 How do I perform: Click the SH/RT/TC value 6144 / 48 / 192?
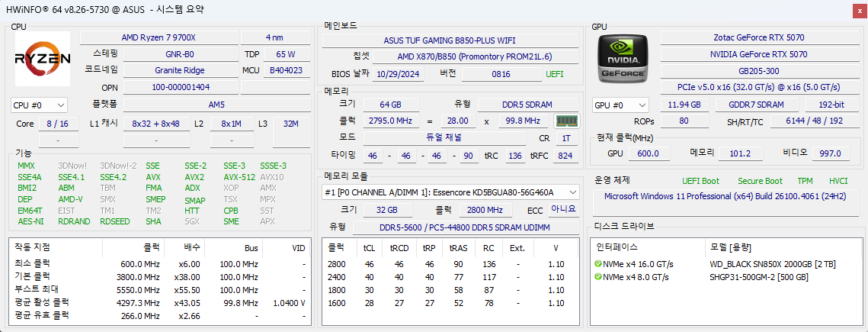coord(814,121)
